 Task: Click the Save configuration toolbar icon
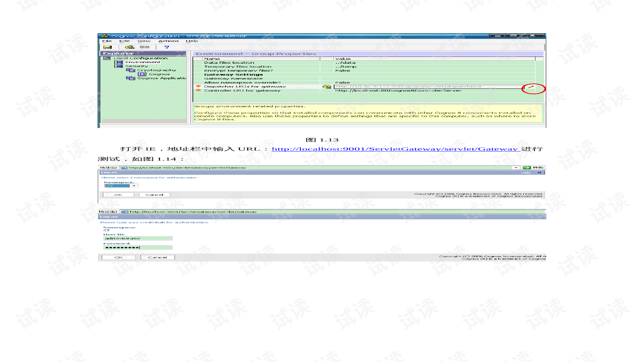[107, 47]
